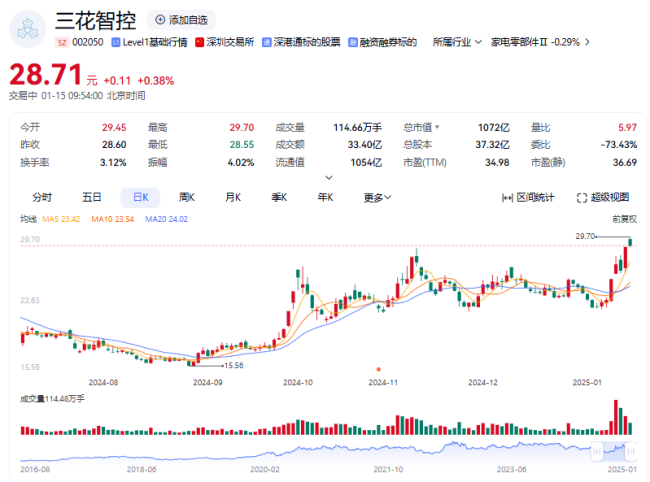Click the MA20 24.02 indicator label
The image size is (650, 482).
pyautogui.click(x=166, y=219)
